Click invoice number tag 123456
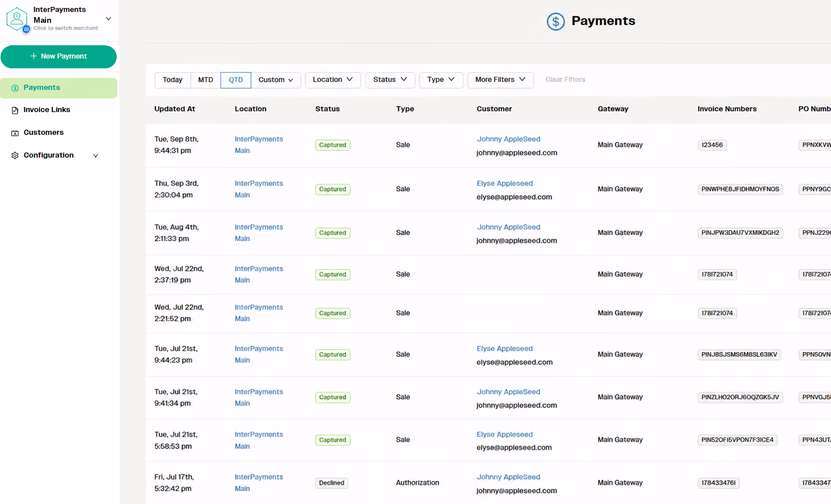 [x=712, y=145]
